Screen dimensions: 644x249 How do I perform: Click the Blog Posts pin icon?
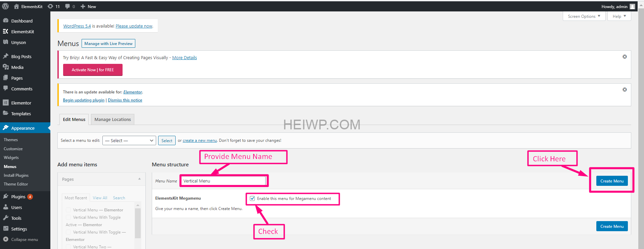coord(6,56)
